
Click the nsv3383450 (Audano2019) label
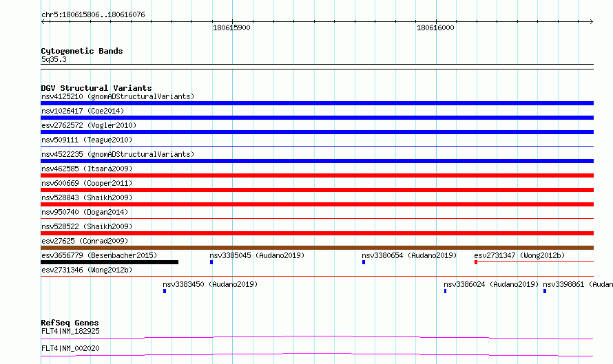[210, 284]
